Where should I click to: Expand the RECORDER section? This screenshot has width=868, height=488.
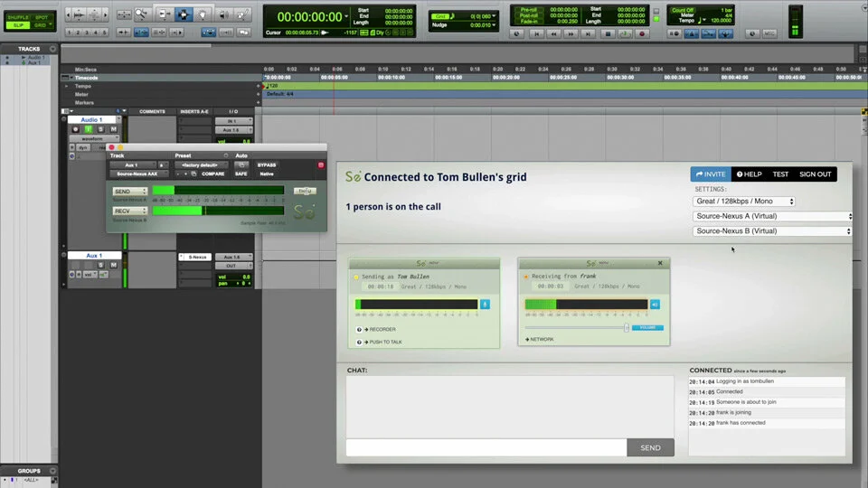pos(379,329)
